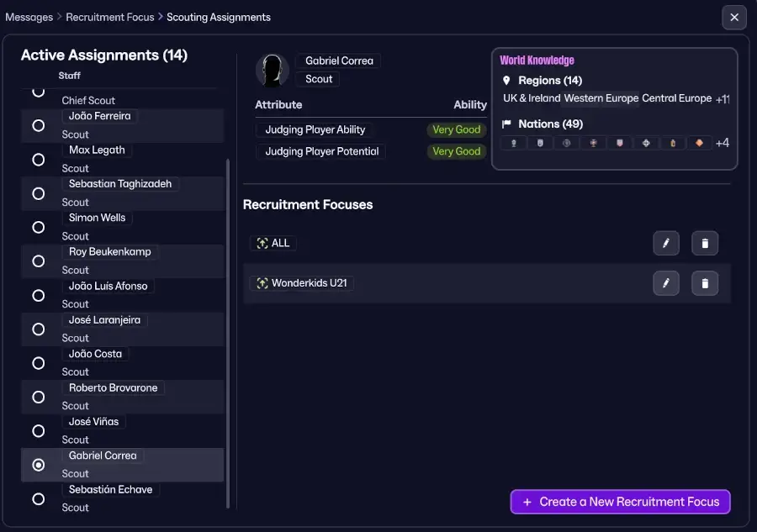Click the second nation badge icon
This screenshot has width=757, height=532.
(x=540, y=143)
